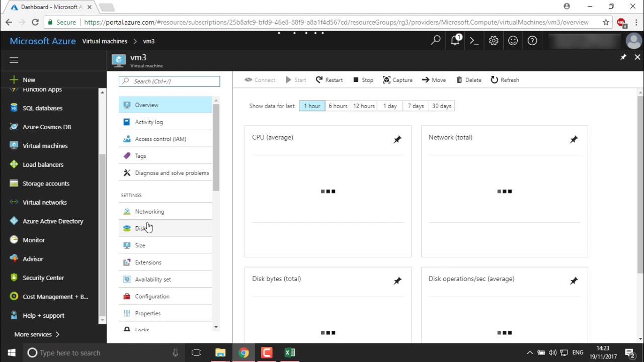This screenshot has width=644, height=362.
Task: Open the Disks settings
Action: [166, 228]
